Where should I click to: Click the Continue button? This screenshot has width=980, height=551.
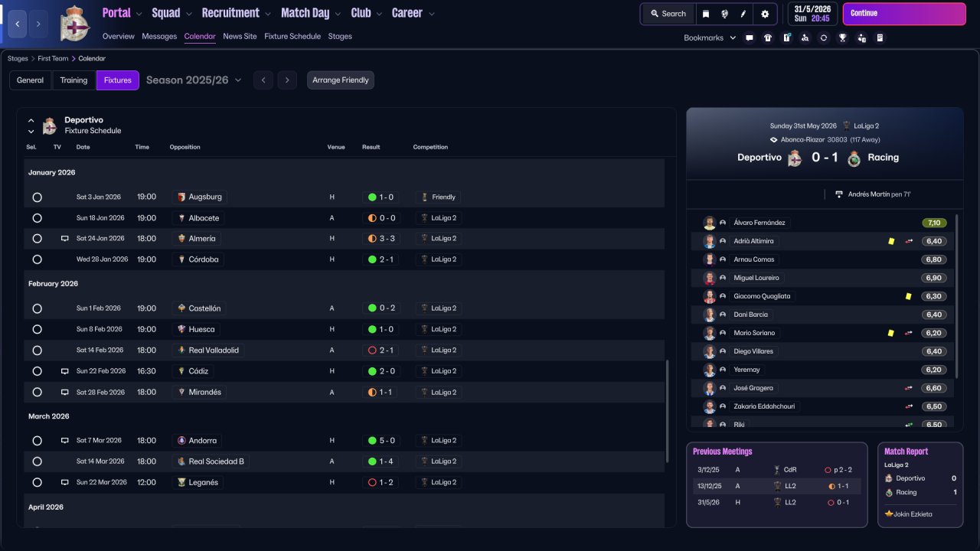pyautogui.click(x=904, y=14)
